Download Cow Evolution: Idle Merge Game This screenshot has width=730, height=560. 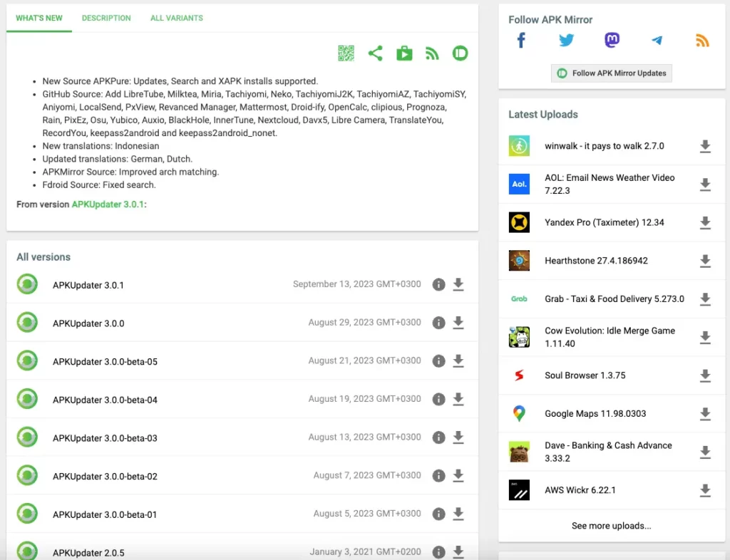(x=705, y=337)
